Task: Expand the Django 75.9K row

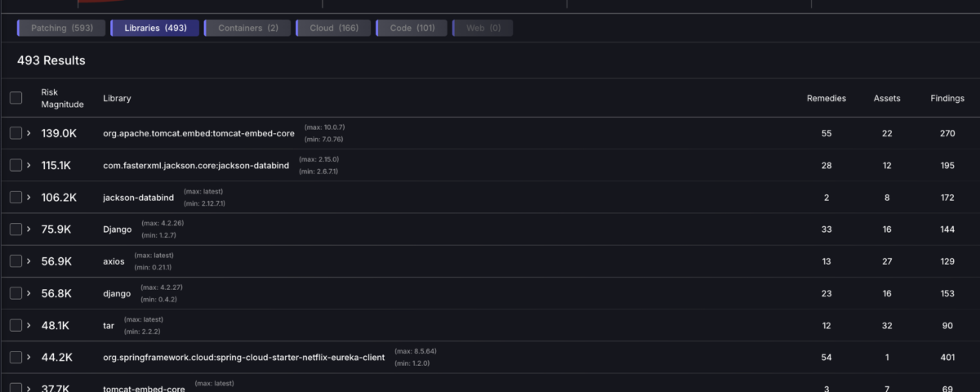Action: pos(29,229)
